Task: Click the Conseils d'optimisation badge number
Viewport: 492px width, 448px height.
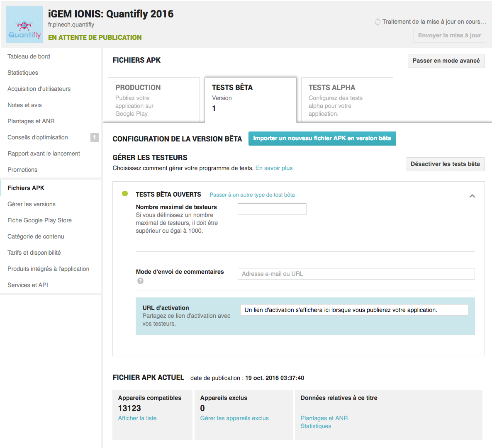Action: [95, 137]
